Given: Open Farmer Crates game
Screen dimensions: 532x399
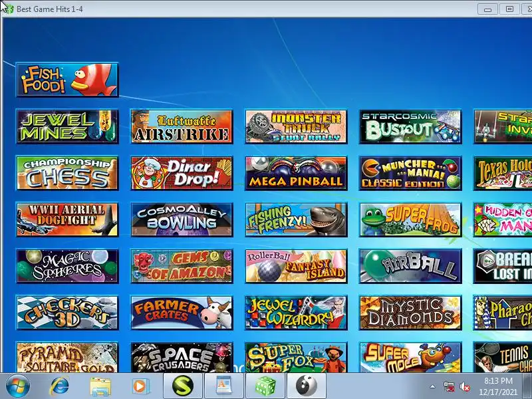Looking at the screenshot, I should [182, 313].
